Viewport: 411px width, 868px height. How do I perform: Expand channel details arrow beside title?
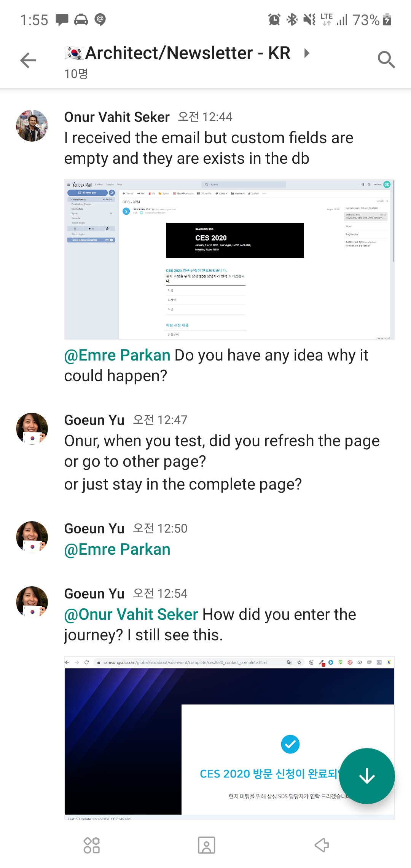tap(307, 53)
